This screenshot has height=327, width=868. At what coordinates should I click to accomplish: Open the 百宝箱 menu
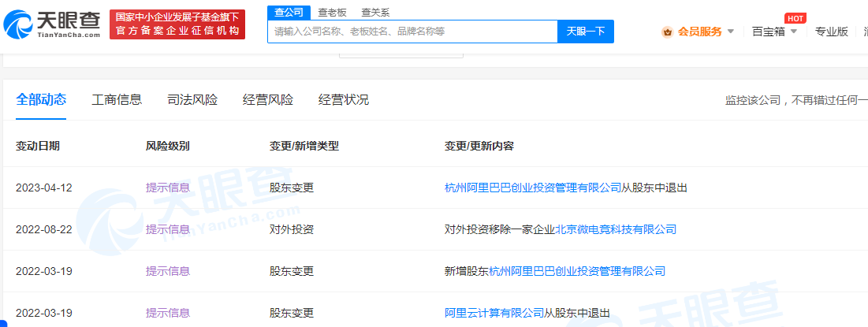pyautogui.click(x=769, y=32)
